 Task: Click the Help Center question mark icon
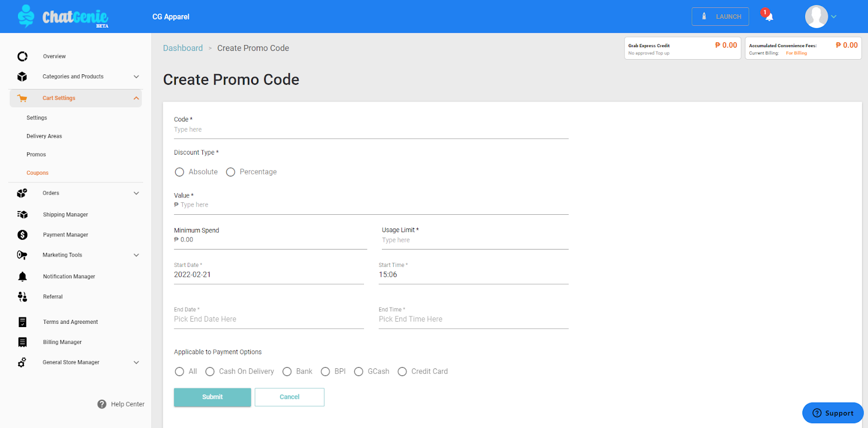click(x=102, y=404)
